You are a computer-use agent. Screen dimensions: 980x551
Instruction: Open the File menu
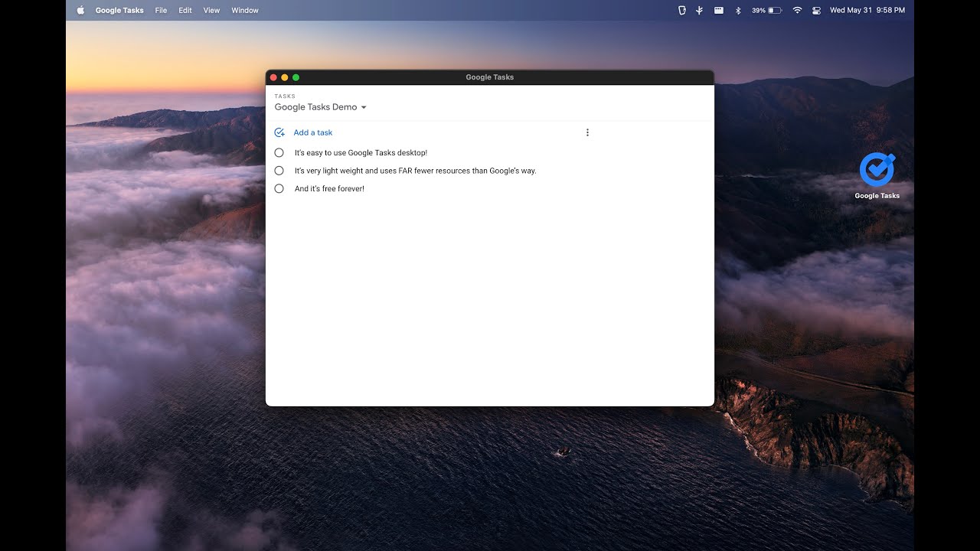tap(161, 10)
